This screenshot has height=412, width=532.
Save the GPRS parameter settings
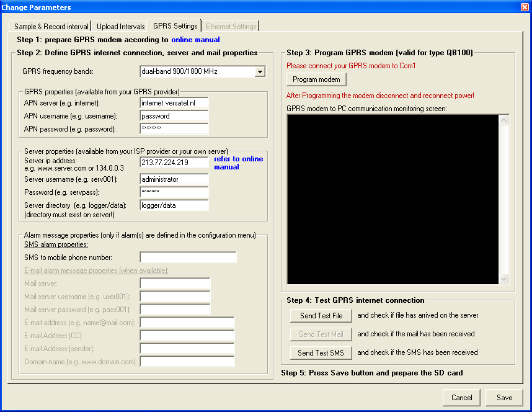(x=504, y=398)
